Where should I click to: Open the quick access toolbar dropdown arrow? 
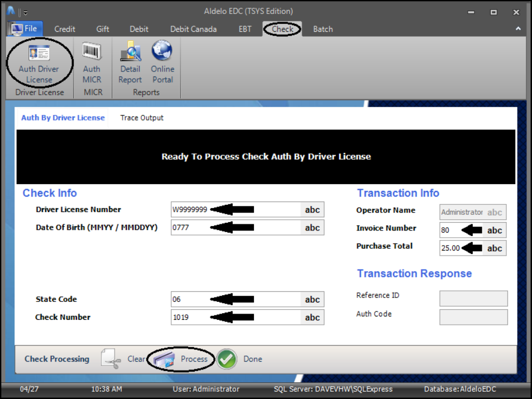click(26, 13)
